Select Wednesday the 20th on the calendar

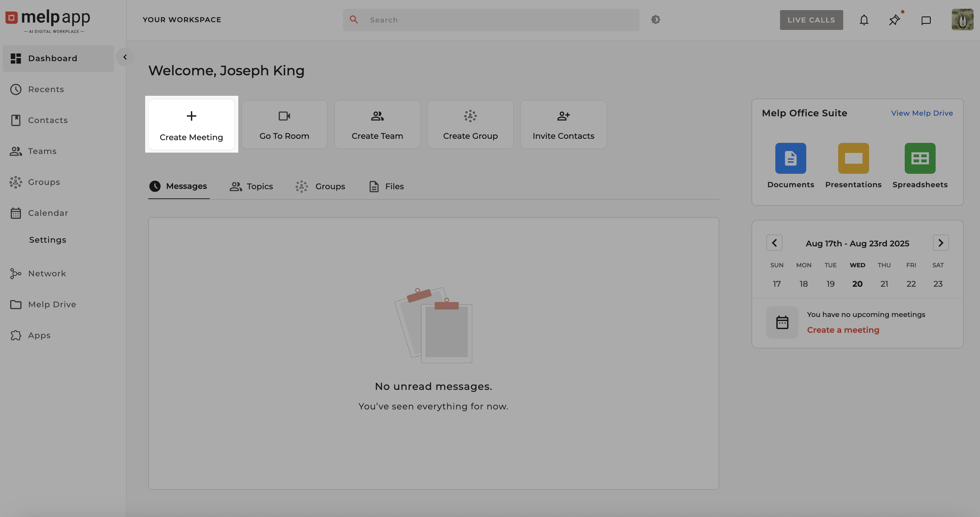pyautogui.click(x=857, y=283)
